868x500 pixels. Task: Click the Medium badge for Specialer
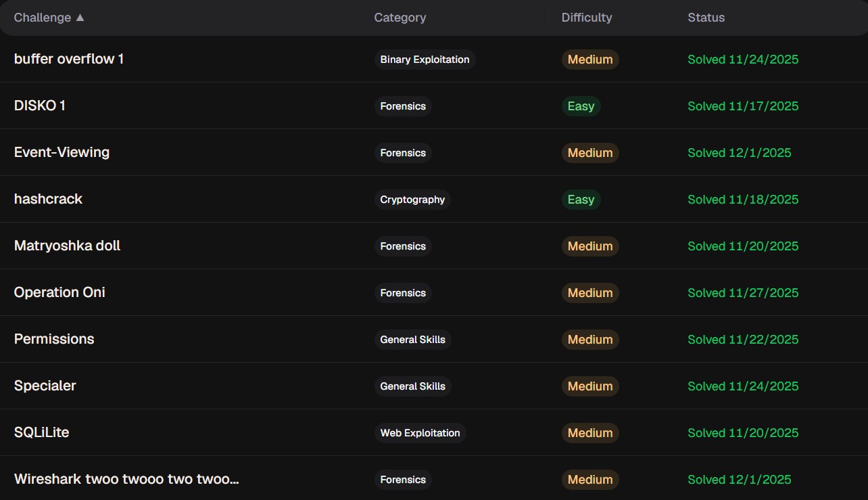coord(590,386)
